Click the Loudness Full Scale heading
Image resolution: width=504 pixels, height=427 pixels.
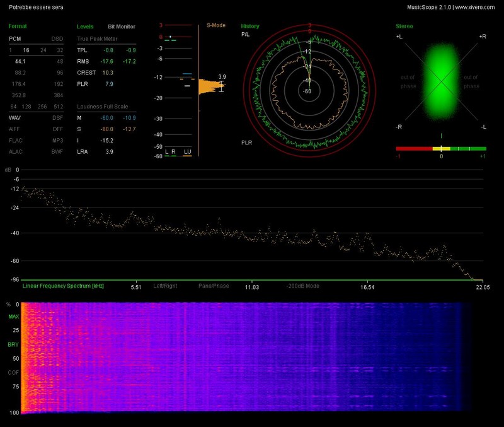coord(103,107)
